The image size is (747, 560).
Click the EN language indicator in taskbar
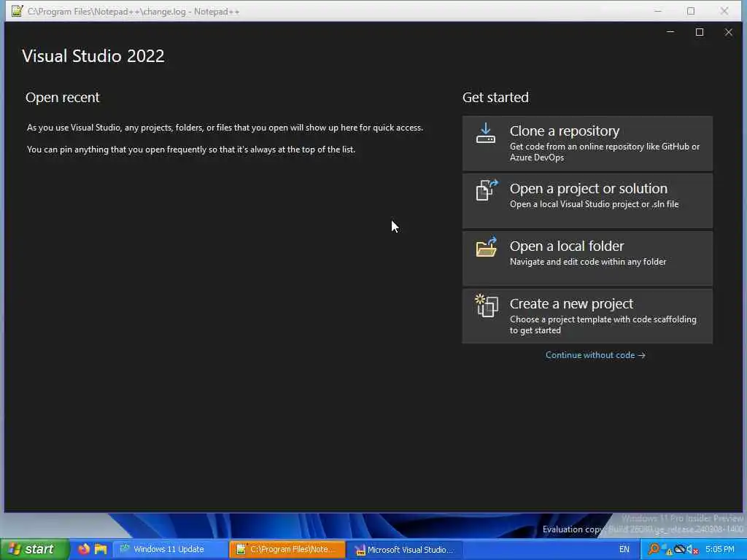click(x=624, y=550)
